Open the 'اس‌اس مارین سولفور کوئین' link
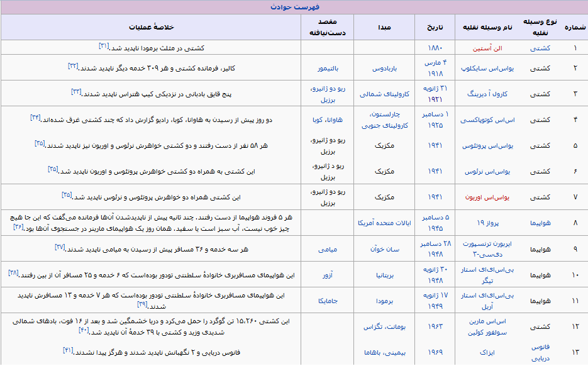 487,326
